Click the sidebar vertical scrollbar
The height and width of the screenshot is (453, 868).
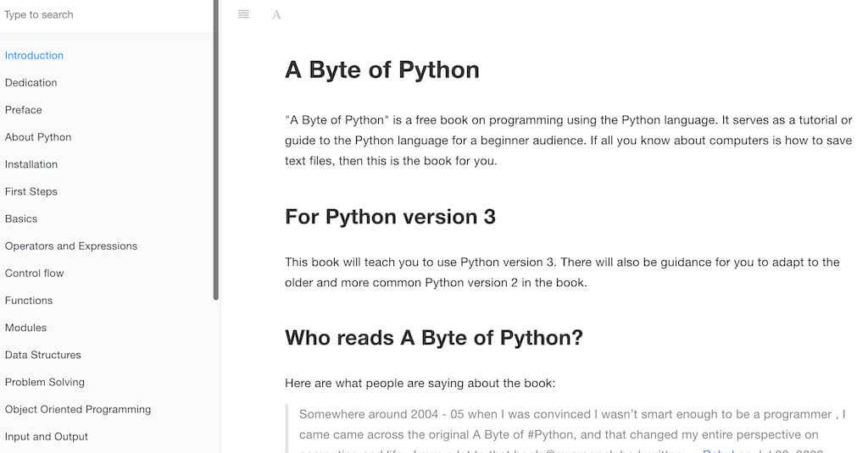click(216, 150)
